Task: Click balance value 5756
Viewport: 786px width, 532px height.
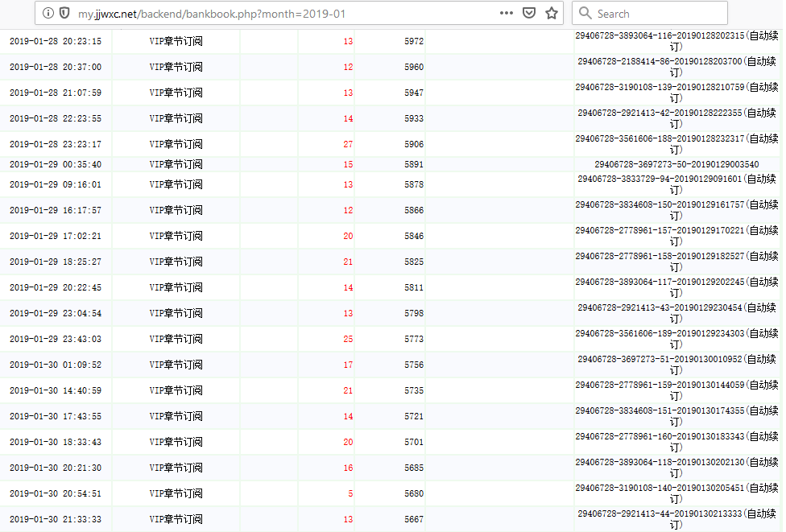Action: [x=414, y=365]
